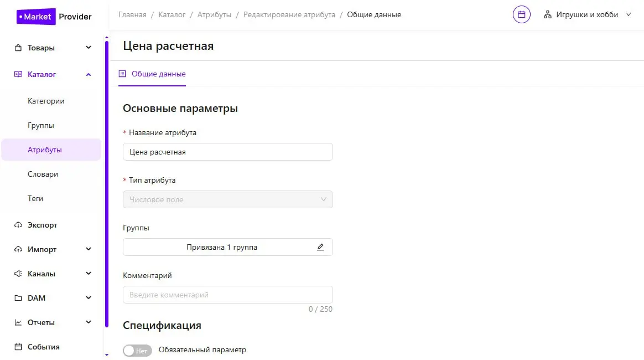Switch to the Общие данные tab

(152, 74)
